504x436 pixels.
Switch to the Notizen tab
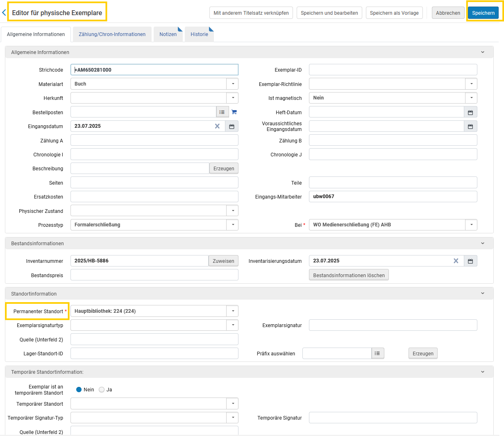point(168,34)
